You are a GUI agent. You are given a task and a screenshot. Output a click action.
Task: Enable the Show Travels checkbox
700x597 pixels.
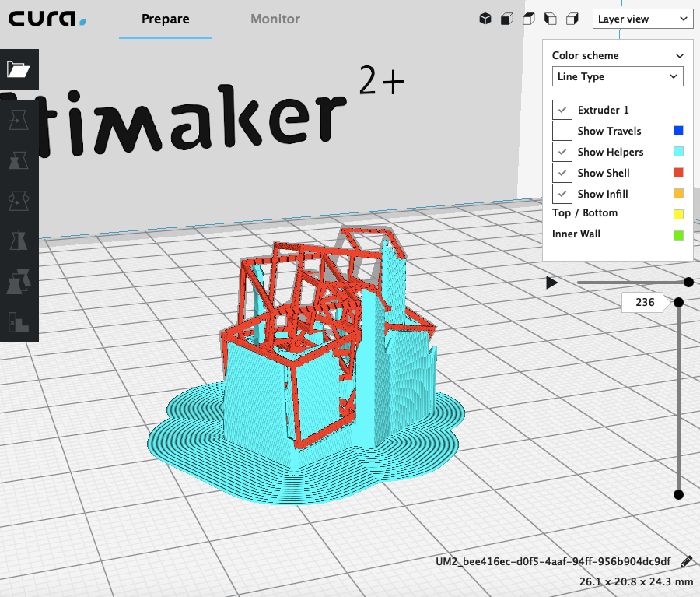click(x=562, y=131)
